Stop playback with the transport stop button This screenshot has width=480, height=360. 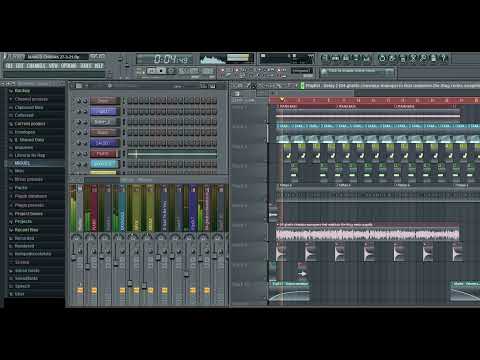[x=161, y=71]
